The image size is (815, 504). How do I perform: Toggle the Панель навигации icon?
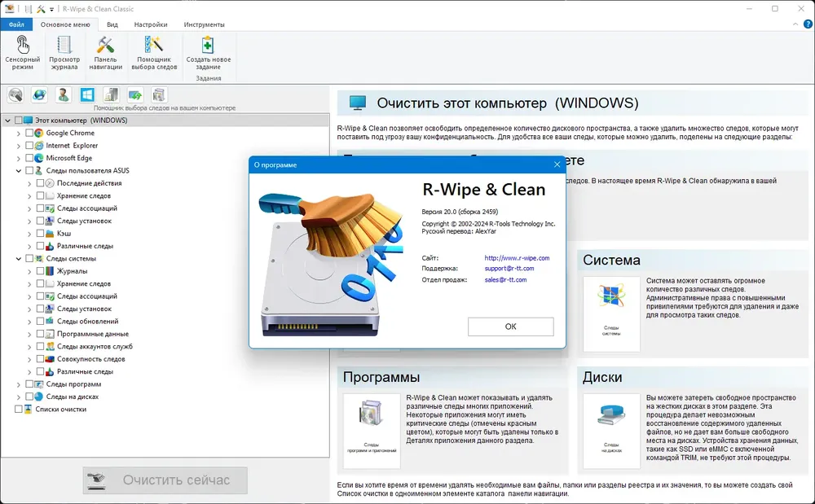click(x=105, y=52)
